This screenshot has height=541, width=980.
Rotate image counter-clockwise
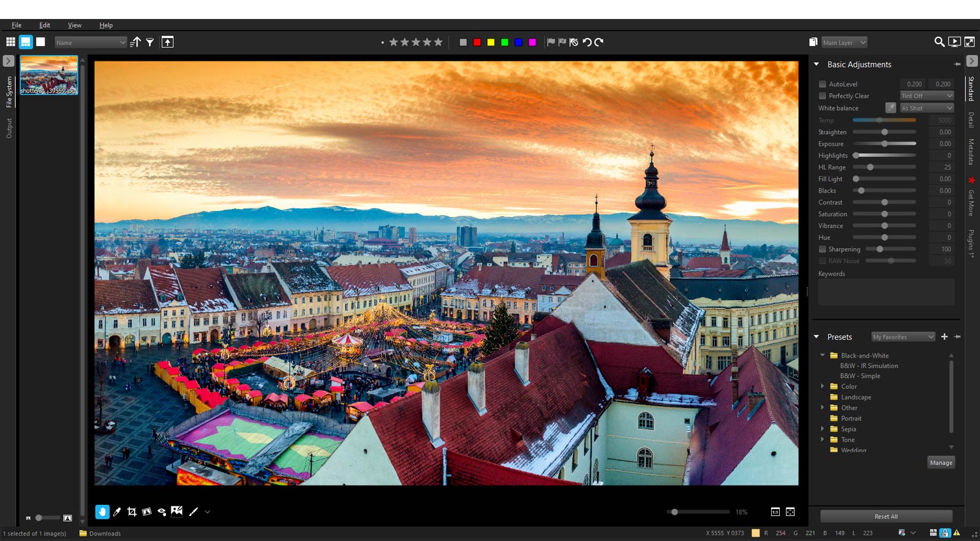point(587,42)
